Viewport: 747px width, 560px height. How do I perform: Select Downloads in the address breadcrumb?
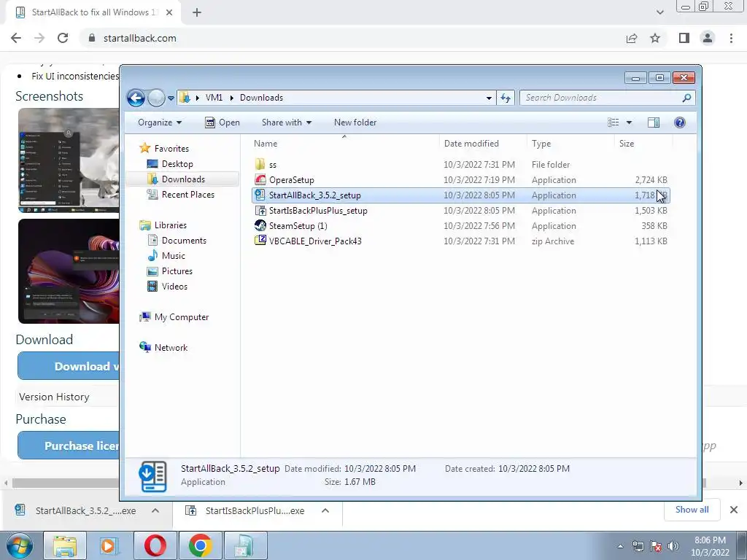click(x=261, y=98)
